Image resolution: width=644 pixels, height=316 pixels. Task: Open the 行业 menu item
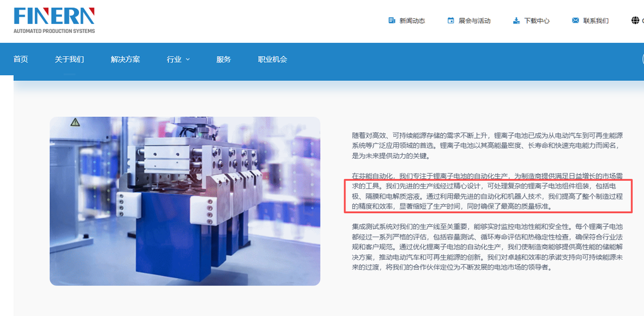[x=174, y=59]
